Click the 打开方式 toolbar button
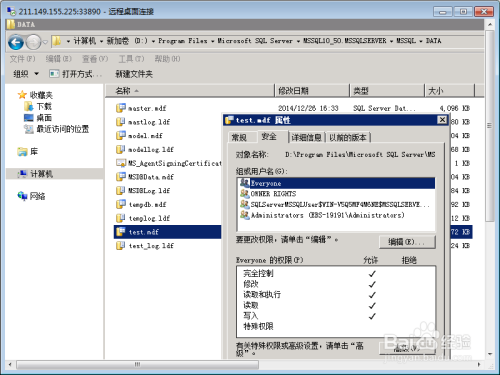Screen dimensions: 500x375 click(x=75, y=74)
